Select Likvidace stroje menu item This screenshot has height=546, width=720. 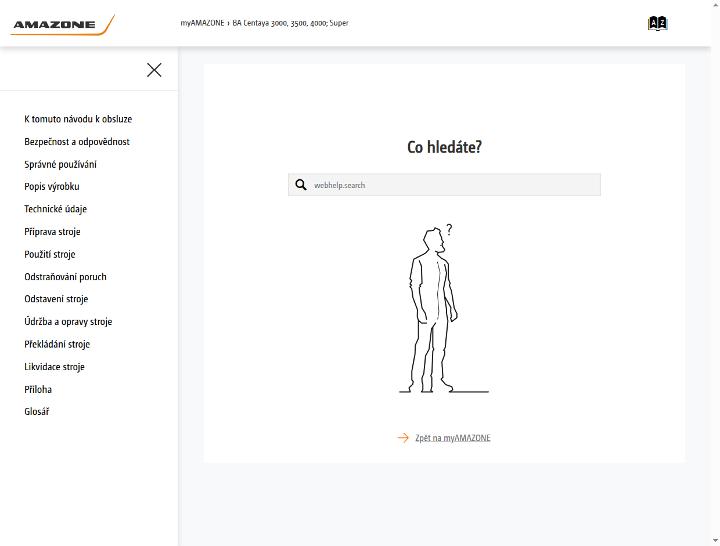pyautogui.click(x=55, y=366)
